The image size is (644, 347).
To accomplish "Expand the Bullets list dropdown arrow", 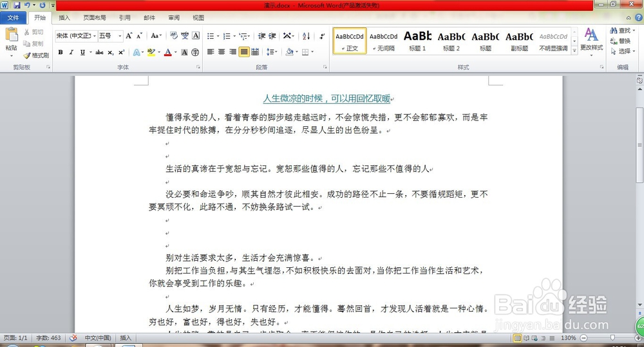I will click(x=218, y=36).
